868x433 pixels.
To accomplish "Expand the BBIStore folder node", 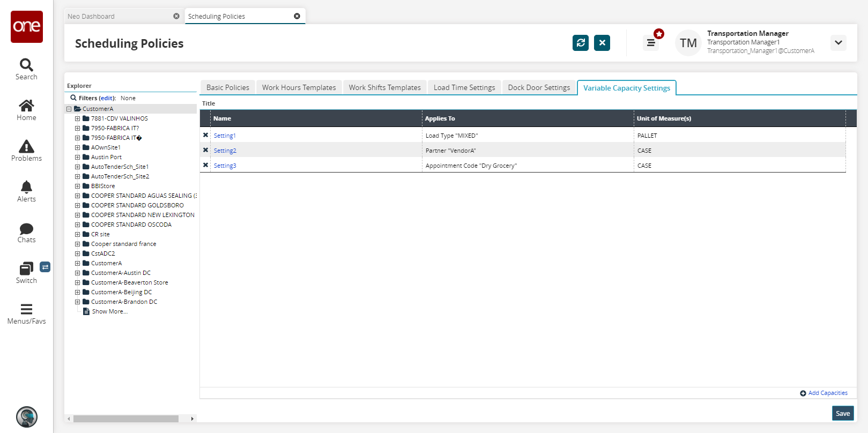I will pyautogui.click(x=77, y=186).
